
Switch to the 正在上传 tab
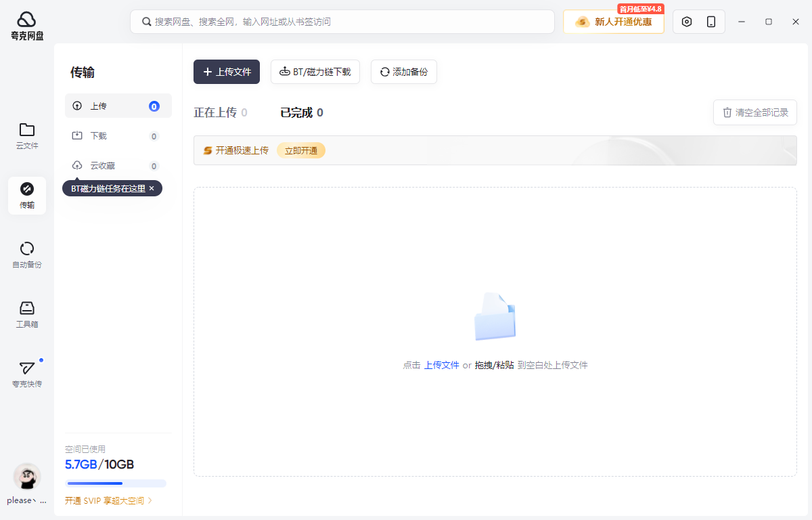pyautogui.click(x=221, y=112)
